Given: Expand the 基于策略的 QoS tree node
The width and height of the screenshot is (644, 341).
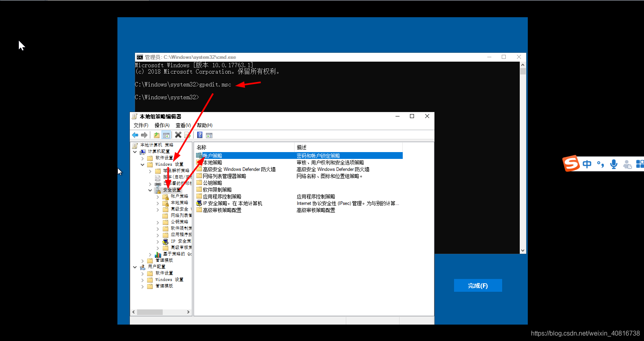Looking at the screenshot, I should [150, 254].
